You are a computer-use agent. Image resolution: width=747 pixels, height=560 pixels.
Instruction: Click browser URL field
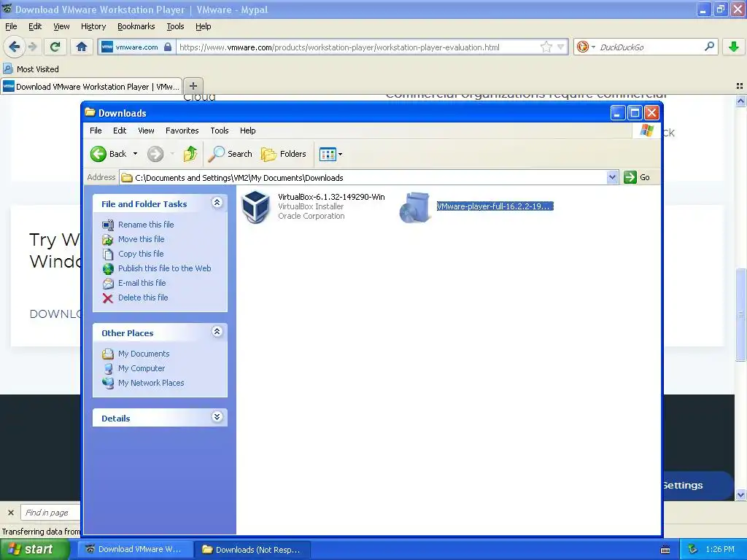pos(358,47)
